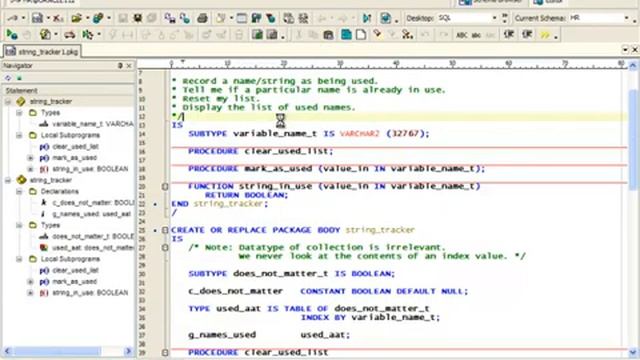Open the open-folder icon dropdown arrow
The height and width of the screenshot is (360, 640).
click(x=87, y=18)
